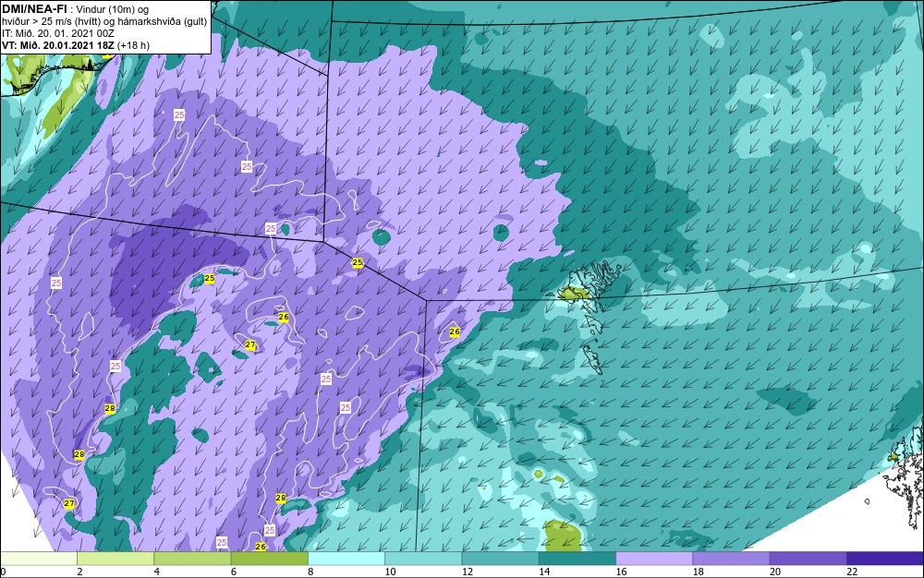Choose the olive green 6–8 m/s legend swatch

pos(269,558)
